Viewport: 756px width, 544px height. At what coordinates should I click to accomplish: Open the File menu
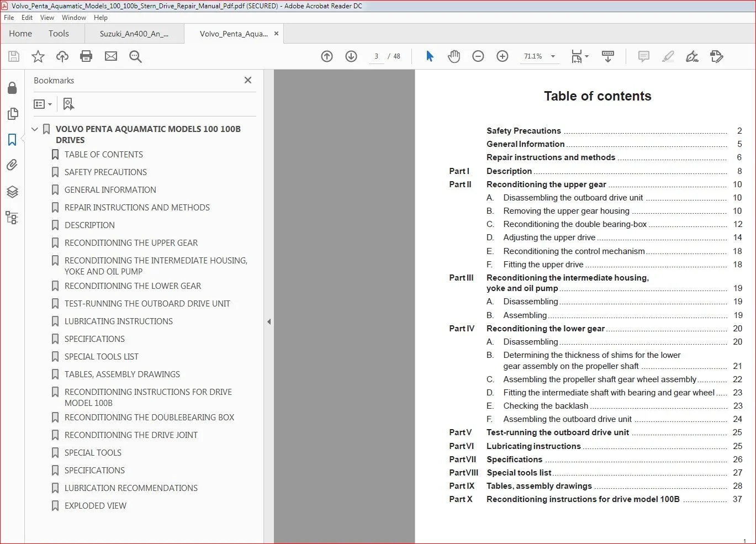[x=9, y=18]
